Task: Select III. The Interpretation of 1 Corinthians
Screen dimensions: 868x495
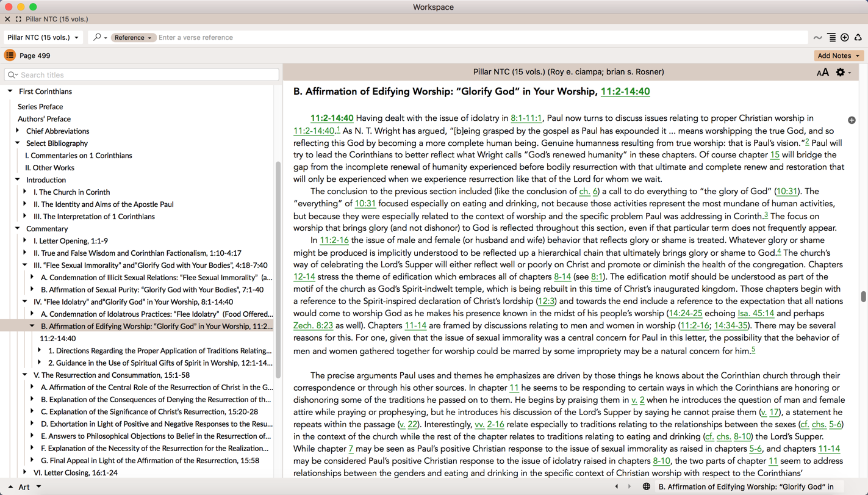Action: (x=94, y=217)
